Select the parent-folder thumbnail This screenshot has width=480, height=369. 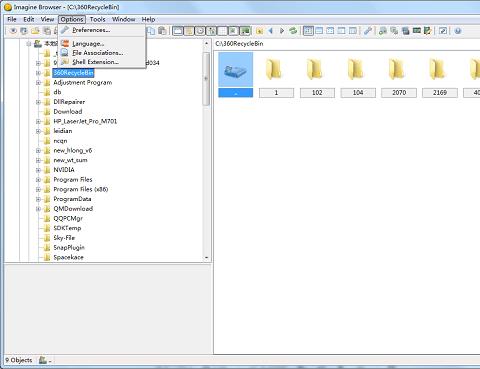coord(236,74)
